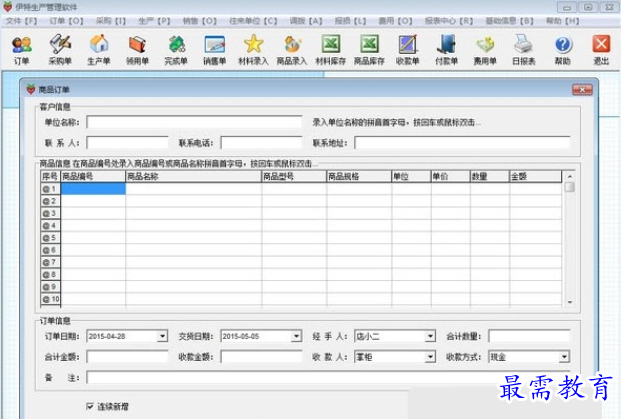Image resolution: width=621 pixels, height=419 pixels.
Task: Click the 合计金额 field
Action: coord(127,357)
